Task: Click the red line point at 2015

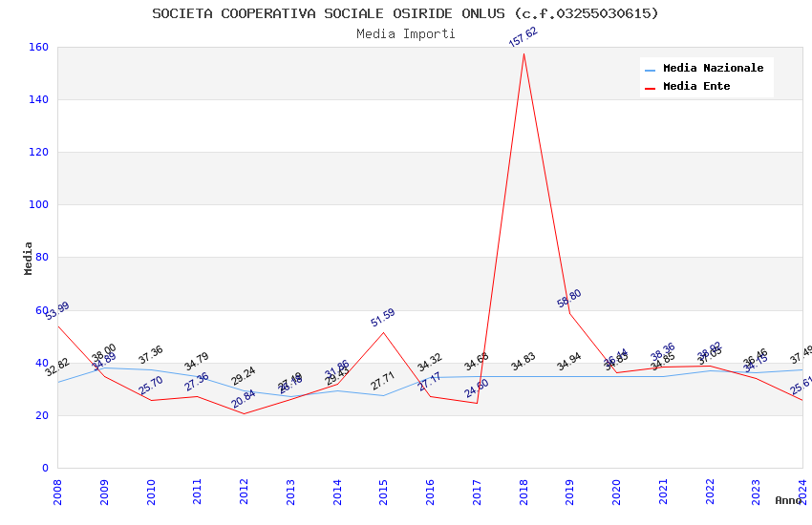Action: click(x=384, y=332)
